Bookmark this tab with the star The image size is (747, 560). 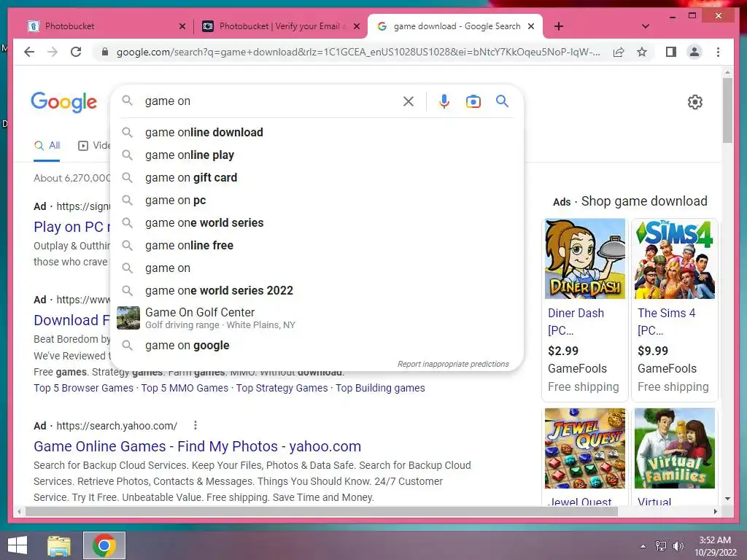click(x=642, y=52)
